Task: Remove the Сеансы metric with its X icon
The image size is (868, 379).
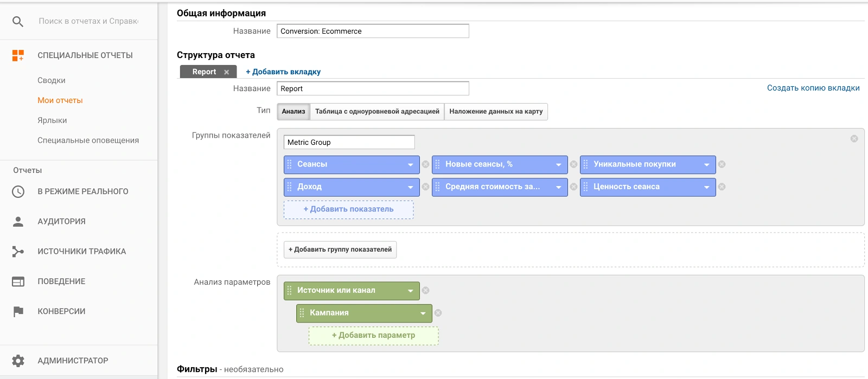Action: [x=426, y=164]
